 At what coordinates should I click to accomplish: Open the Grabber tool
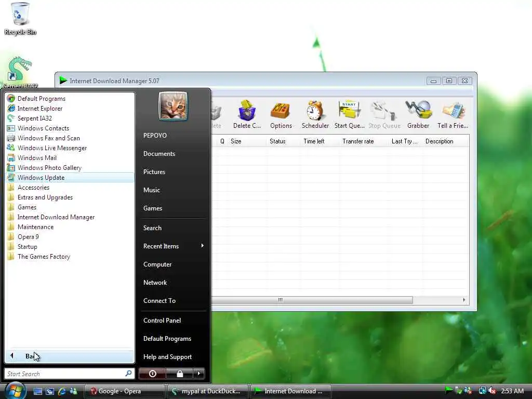[x=418, y=114]
